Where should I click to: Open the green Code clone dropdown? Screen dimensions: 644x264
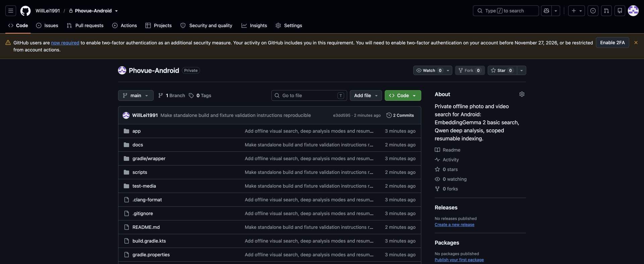[x=403, y=95]
